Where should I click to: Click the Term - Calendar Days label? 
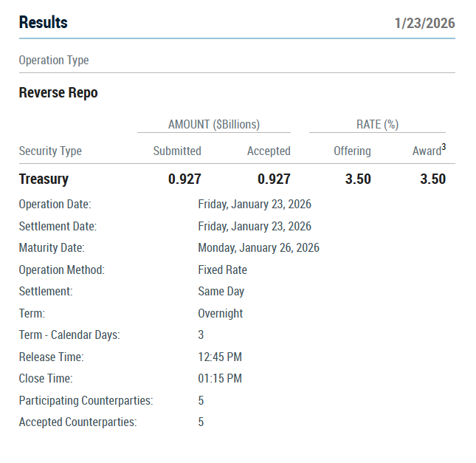tap(69, 335)
